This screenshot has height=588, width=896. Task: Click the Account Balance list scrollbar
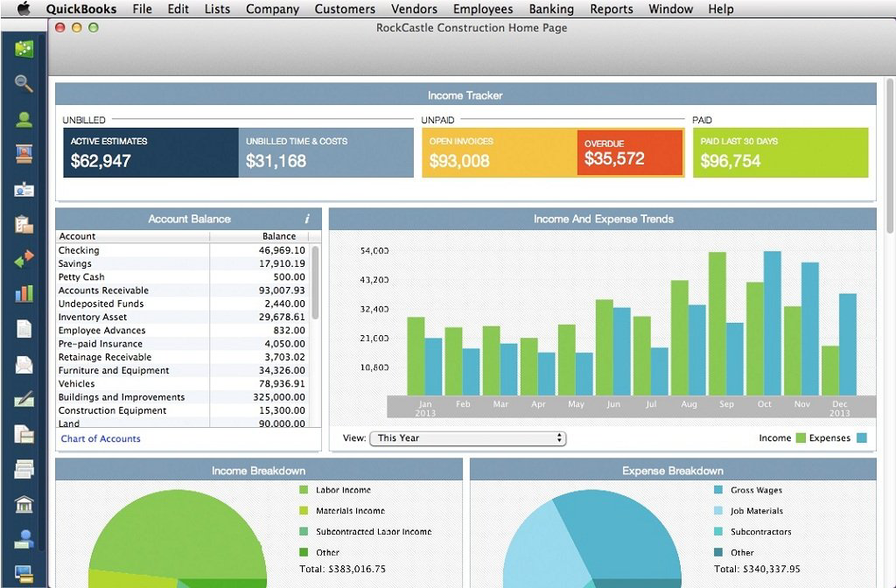[315, 282]
